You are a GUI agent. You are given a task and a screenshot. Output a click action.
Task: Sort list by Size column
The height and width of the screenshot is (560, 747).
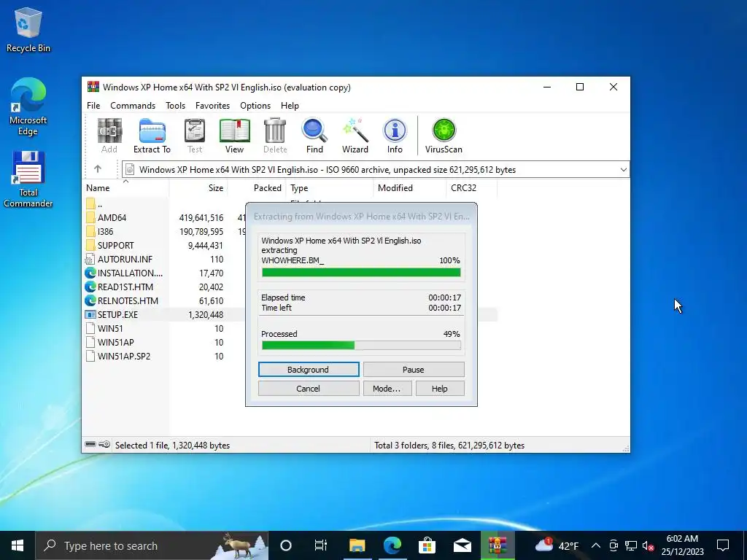(198, 188)
